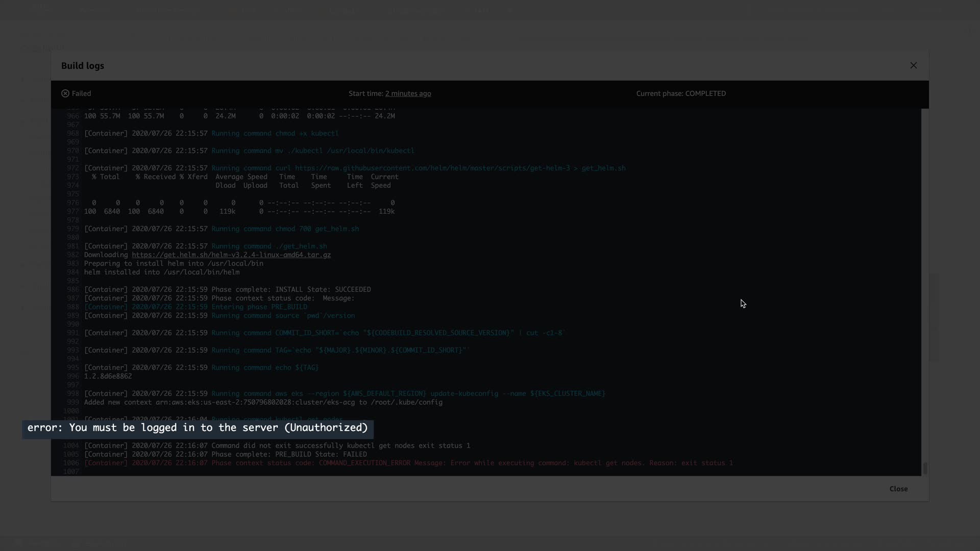980x551 pixels.
Task: Click the log viewer vertical scrollbar thumb
Action: tap(925, 468)
